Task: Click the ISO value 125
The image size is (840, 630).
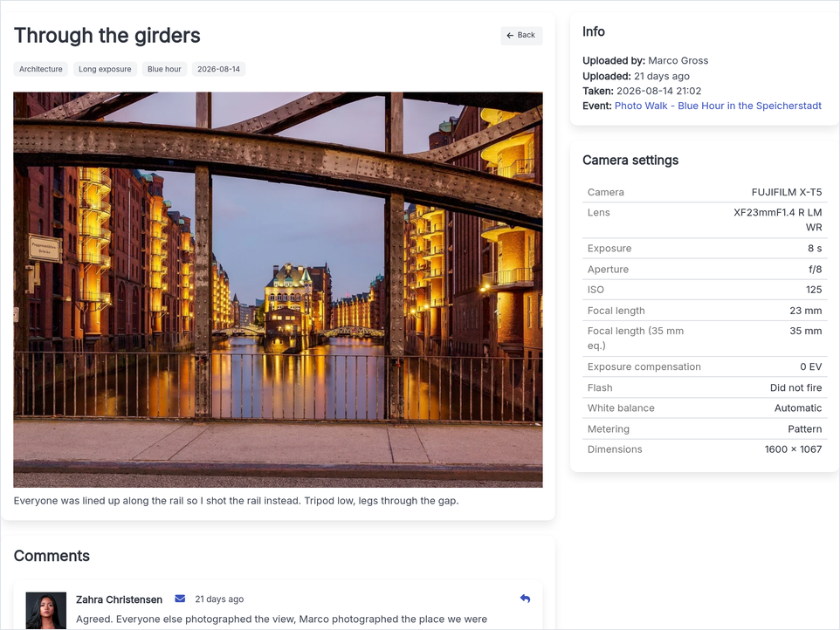Action: tap(814, 290)
